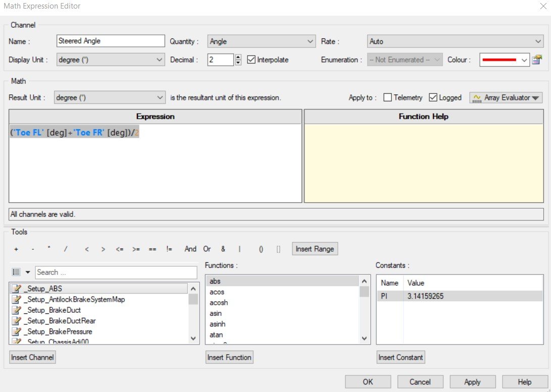Toggle the Interpolate checkbox
Viewport: 551px width, 392px height.
(252, 60)
